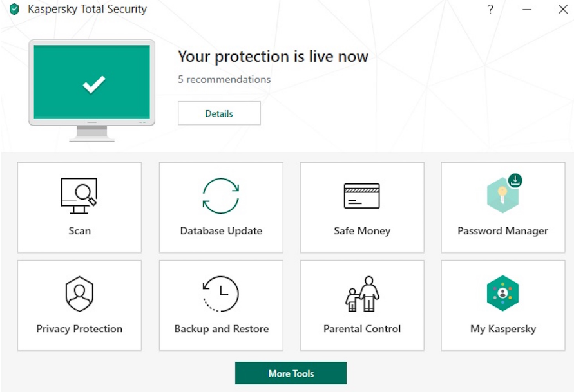Open the Safe Money card icon

pyautogui.click(x=361, y=196)
